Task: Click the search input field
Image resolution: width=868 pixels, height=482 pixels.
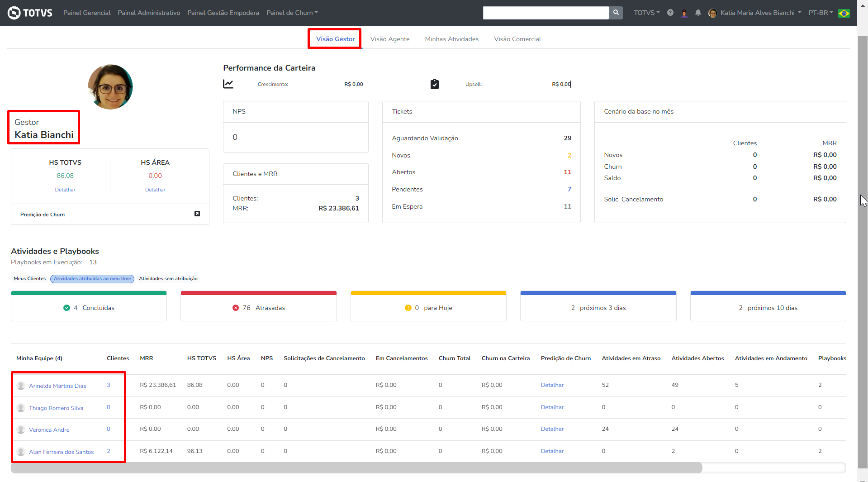Action: tap(546, 13)
